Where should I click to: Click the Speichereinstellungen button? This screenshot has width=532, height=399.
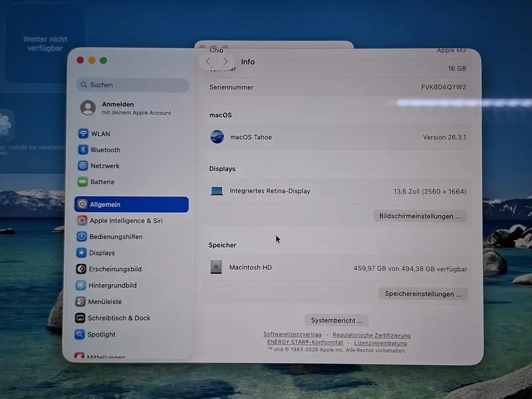pos(423,294)
